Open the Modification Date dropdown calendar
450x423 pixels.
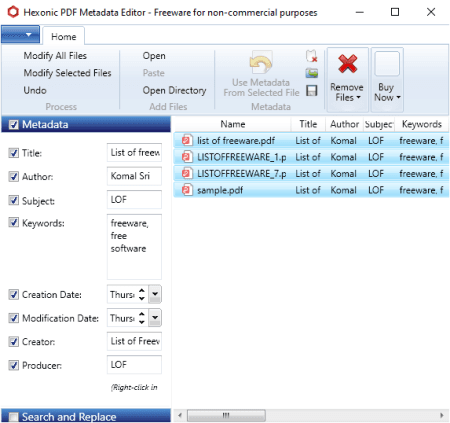point(155,318)
